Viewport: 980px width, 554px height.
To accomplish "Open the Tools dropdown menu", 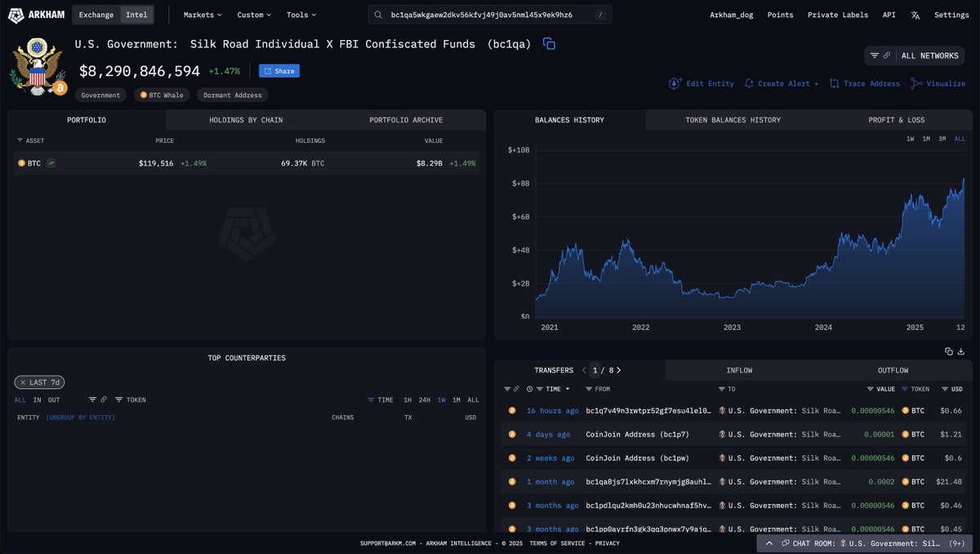I will tap(301, 15).
